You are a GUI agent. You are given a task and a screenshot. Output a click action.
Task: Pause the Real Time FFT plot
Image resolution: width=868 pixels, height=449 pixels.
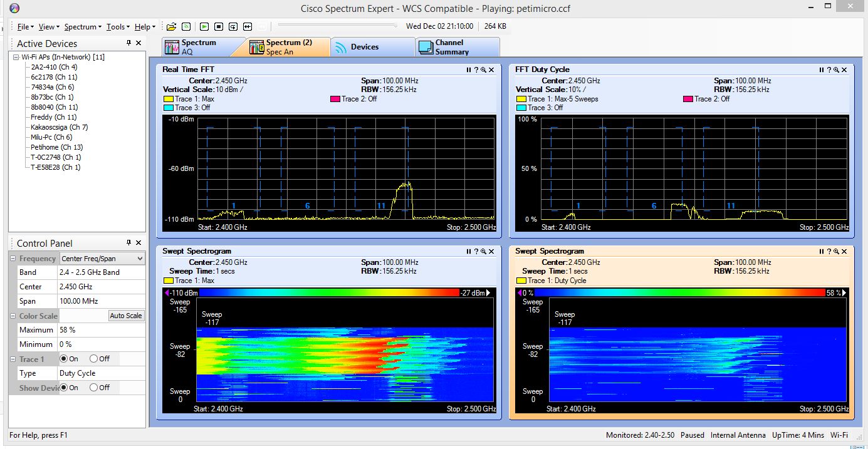tap(469, 70)
